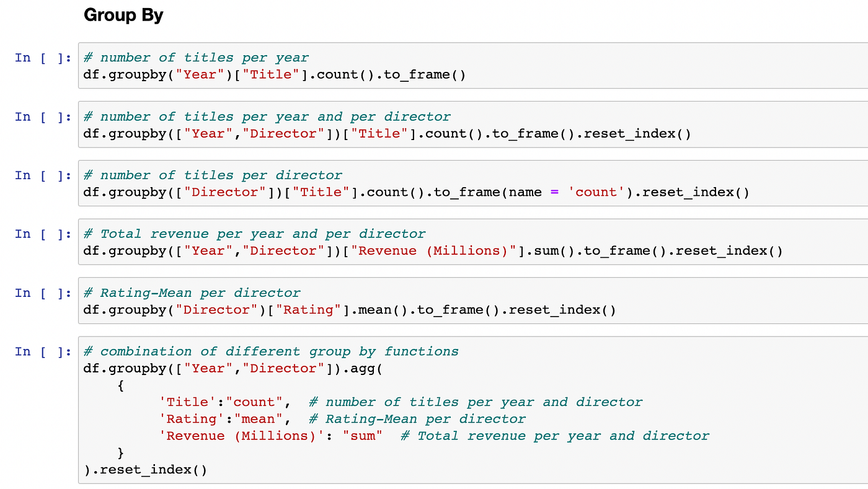
Task: Click the "Rating" string in the fifth cell
Action: click(308, 309)
